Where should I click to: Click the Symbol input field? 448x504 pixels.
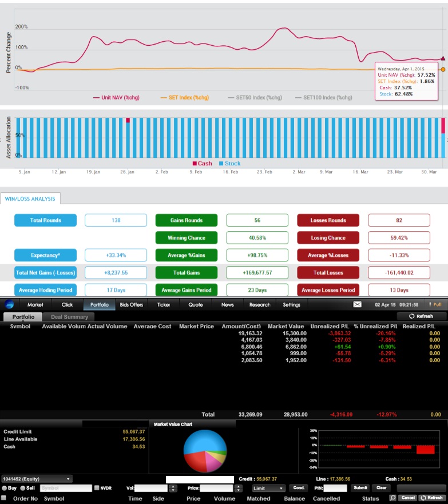[x=66, y=488]
